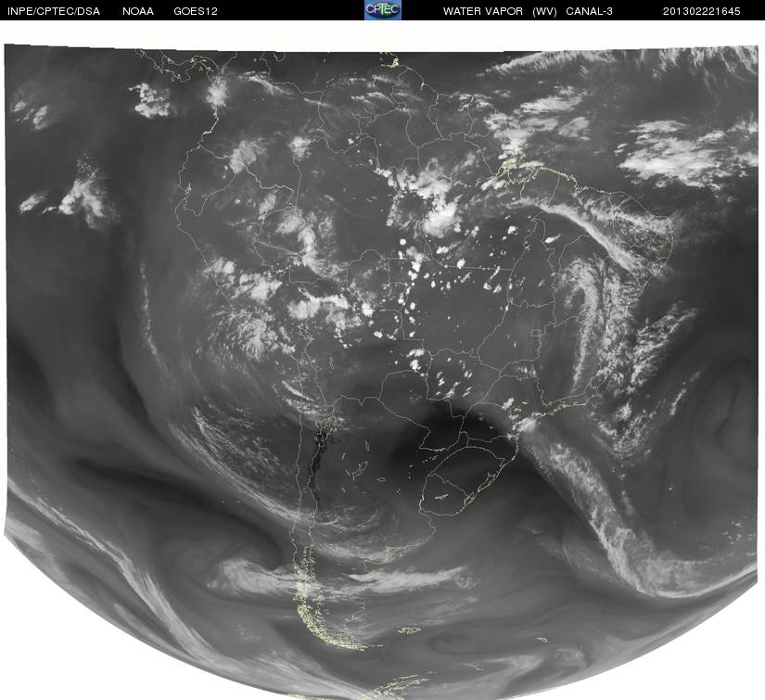Click the WATER VAPOR header text
The image size is (765, 700).
point(482,11)
